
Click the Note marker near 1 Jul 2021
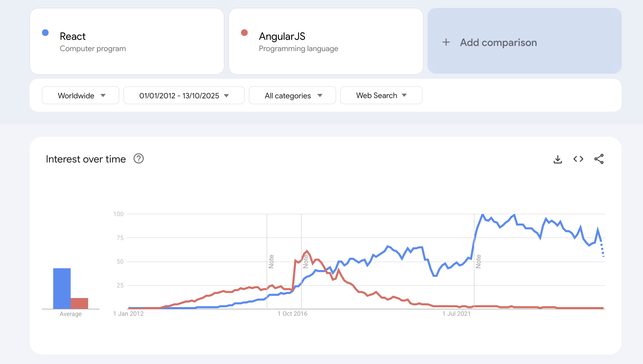478,261
